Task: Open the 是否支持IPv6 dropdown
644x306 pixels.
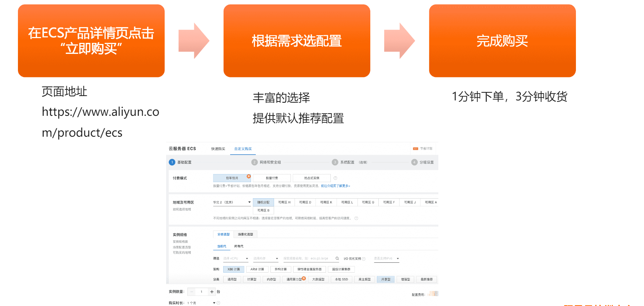Action: click(386, 259)
